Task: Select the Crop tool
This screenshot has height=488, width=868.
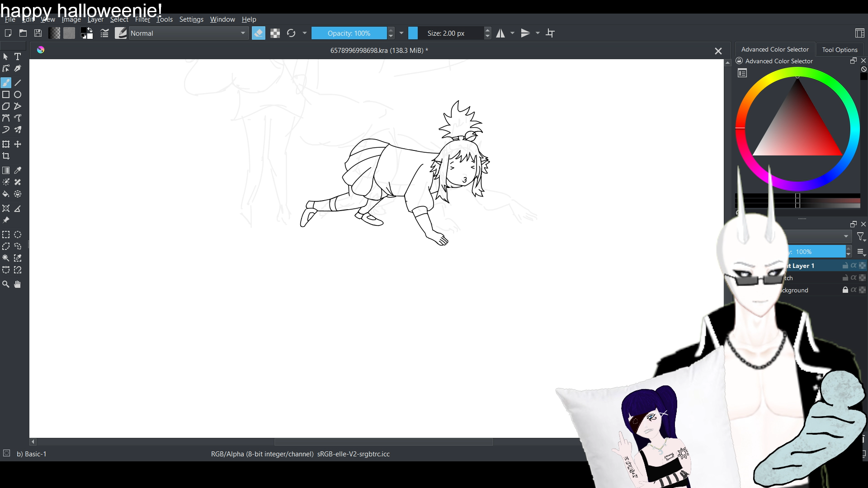Action: tap(6, 156)
